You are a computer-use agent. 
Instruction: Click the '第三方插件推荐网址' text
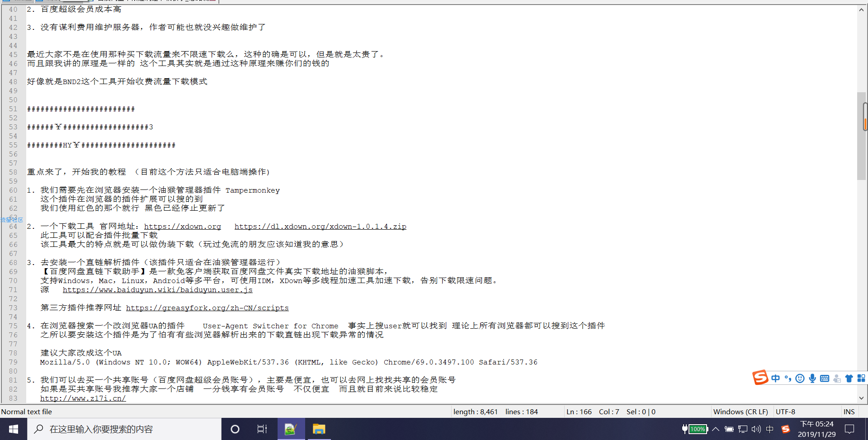point(81,308)
